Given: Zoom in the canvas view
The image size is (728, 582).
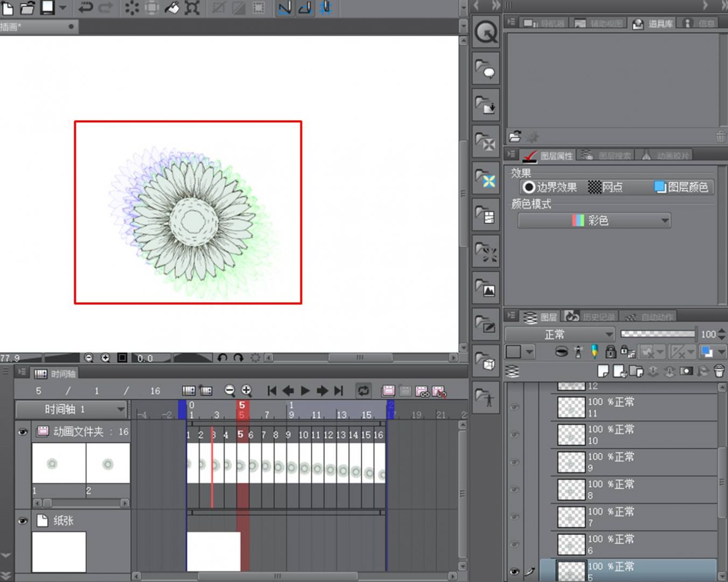Looking at the screenshot, I should (x=106, y=358).
